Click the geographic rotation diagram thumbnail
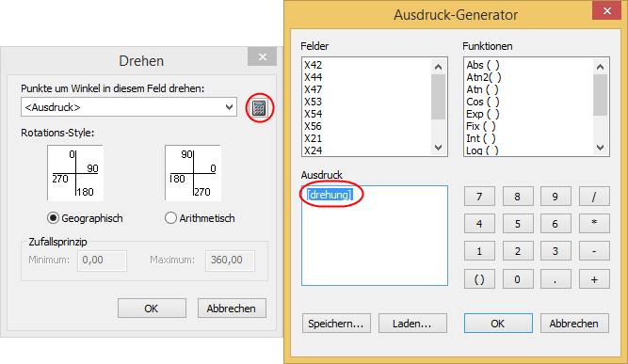628x364 pixels. pos(75,173)
